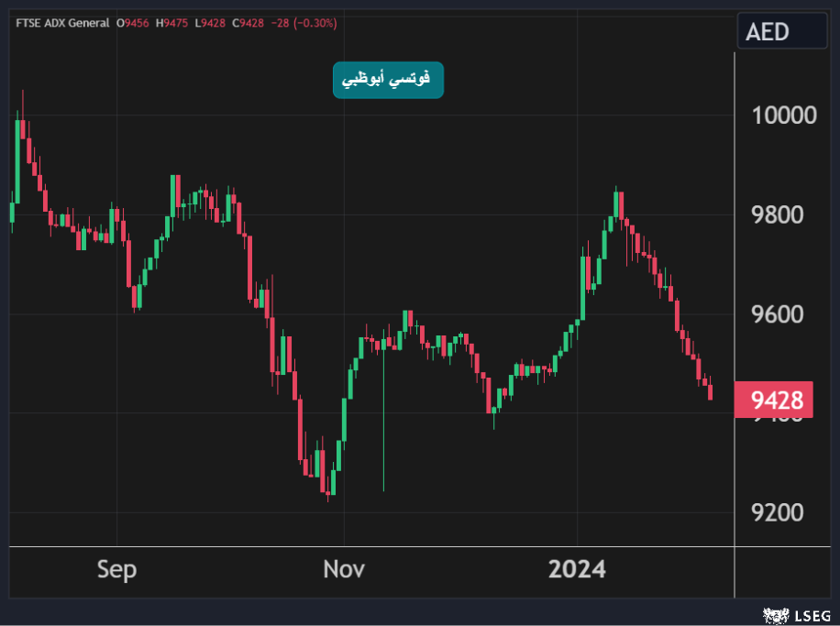Click the 9800 price axis label
This screenshot has height=626, width=840.
coord(778,215)
